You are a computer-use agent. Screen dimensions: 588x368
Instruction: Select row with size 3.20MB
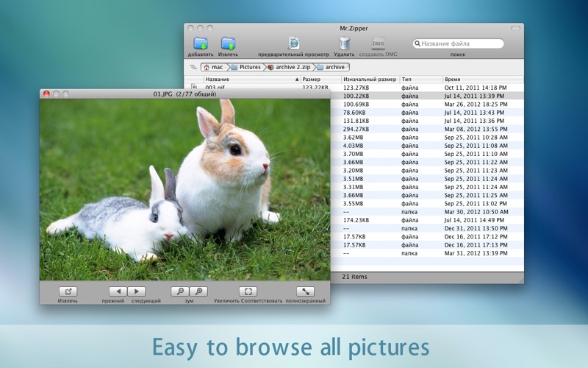pos(427,170)
